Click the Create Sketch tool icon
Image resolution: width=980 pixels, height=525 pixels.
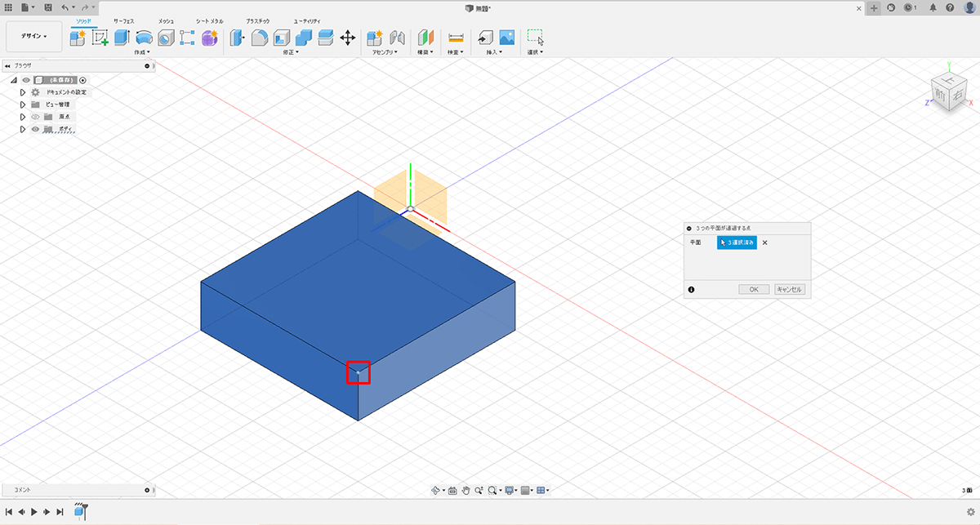click(100, 38)
